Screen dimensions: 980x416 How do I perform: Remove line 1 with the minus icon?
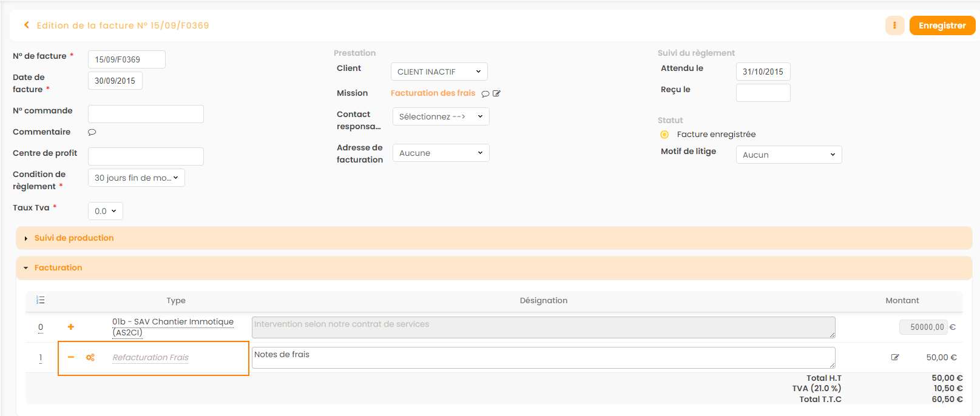click(71, 357)
